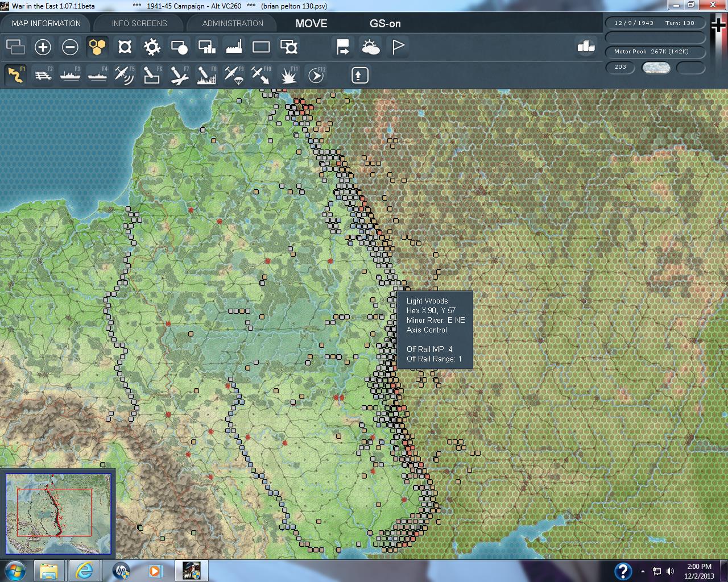Click the minimap overview in corner
This screenshot has width=728, height=582.
click(58, 514)
